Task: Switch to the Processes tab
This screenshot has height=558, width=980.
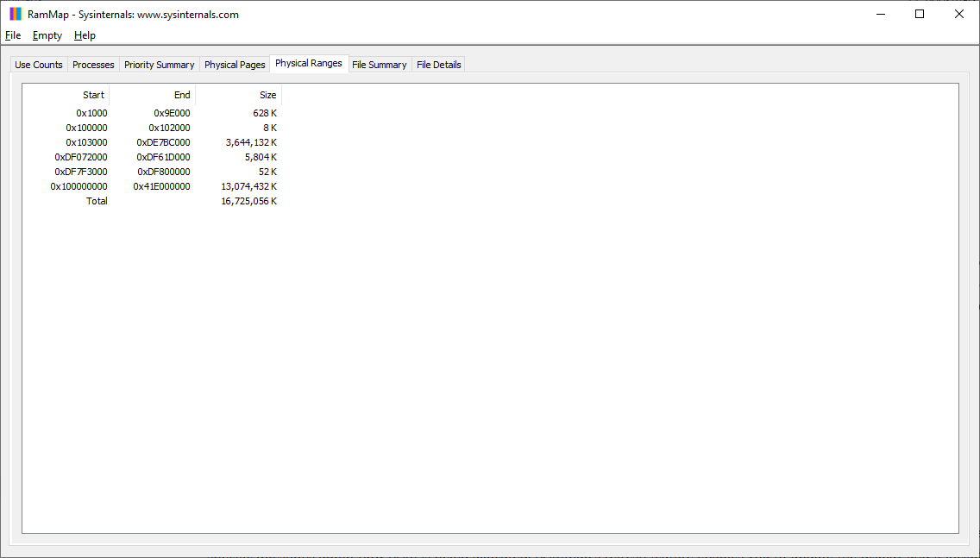Action: 93,65
